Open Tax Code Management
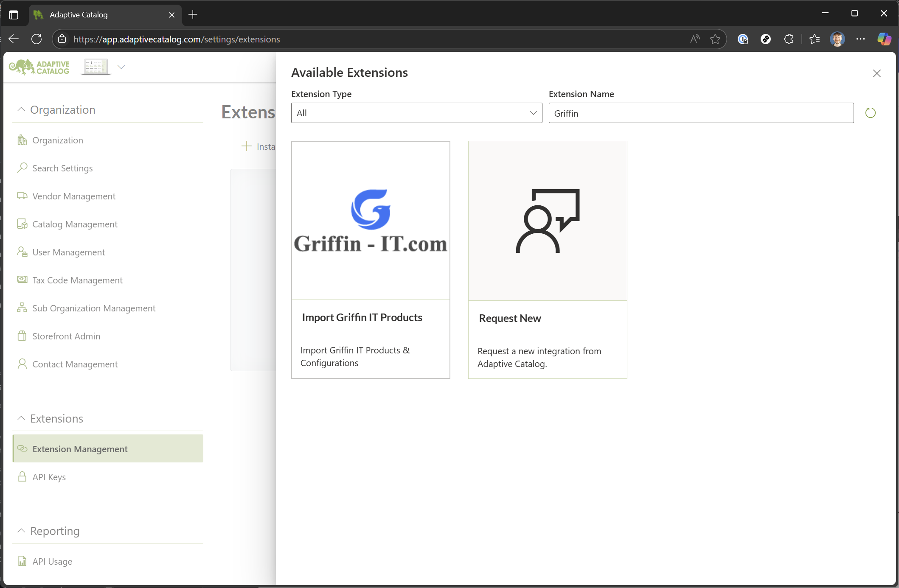The image size is (899, 588). pos(77,280)
